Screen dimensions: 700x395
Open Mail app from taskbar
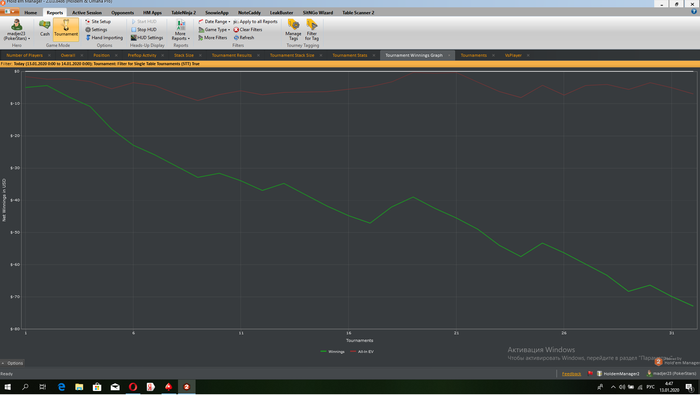point(115,387)
